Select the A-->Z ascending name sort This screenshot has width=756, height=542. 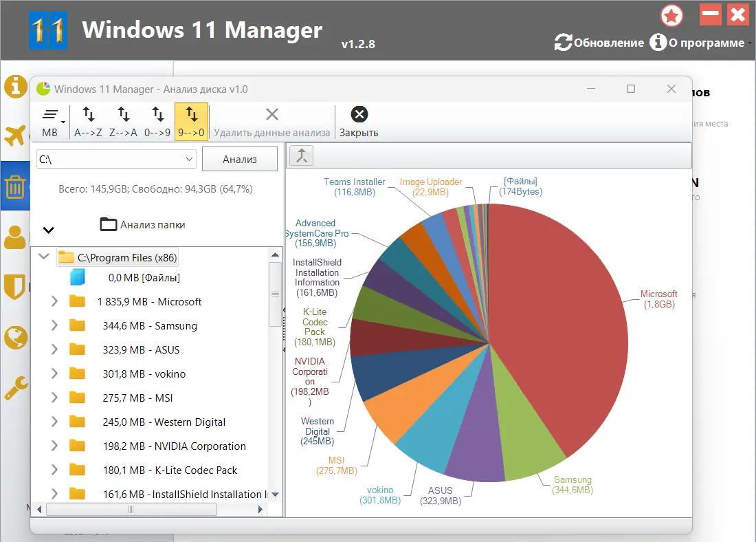(88, 122)
